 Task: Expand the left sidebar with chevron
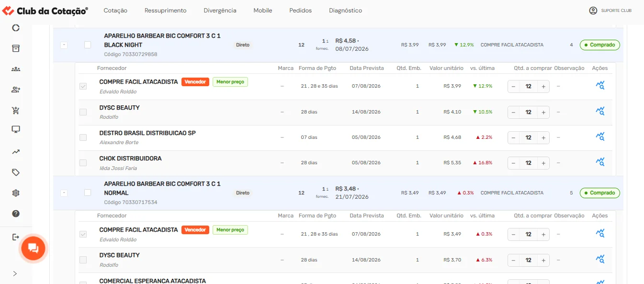point(15,273)
